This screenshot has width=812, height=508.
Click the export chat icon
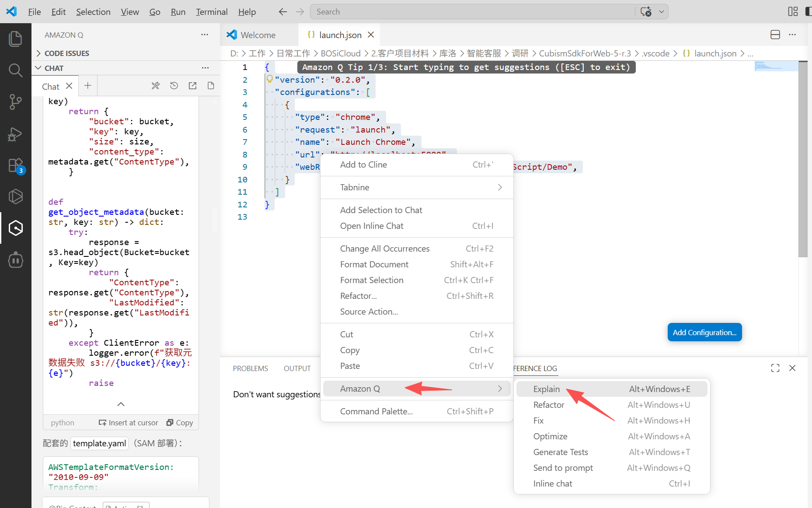tap(192, 86)
